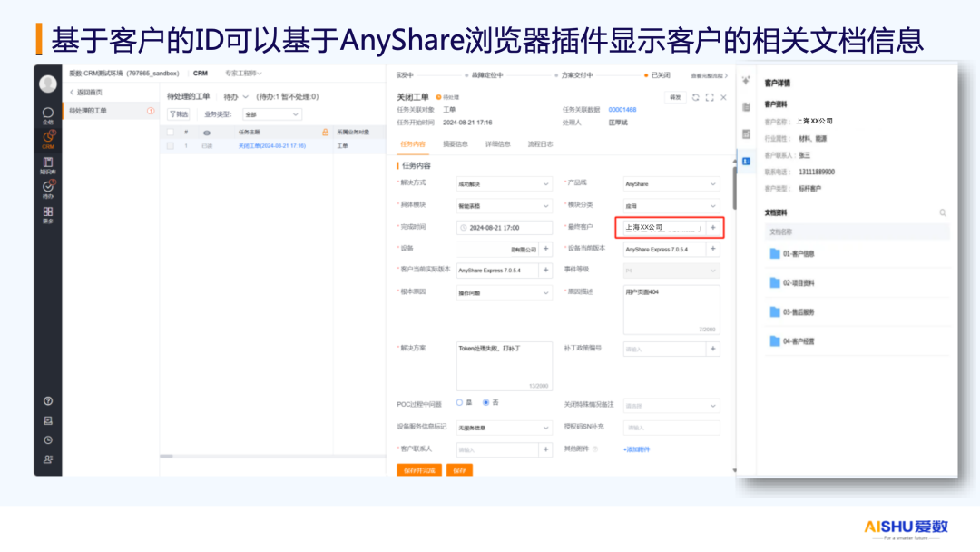Click plus button next to 客户联系人 field
Viewport: 980px width, 552px height.
pos(545,449)
